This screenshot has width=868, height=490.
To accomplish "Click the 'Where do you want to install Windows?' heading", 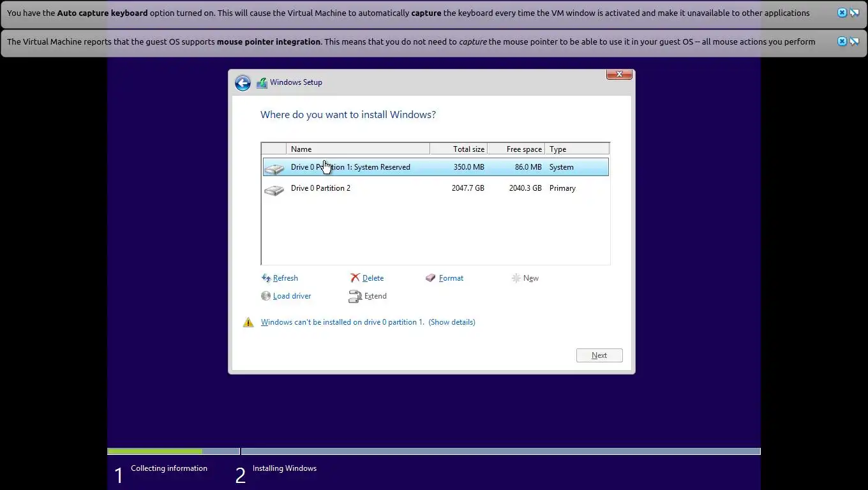I will [348, 115].
